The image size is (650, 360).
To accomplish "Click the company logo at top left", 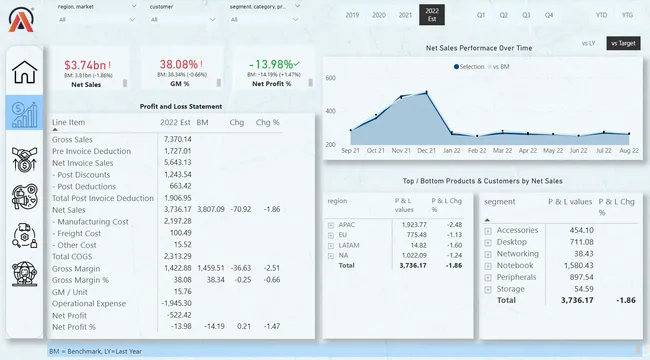I will (21, 19).
